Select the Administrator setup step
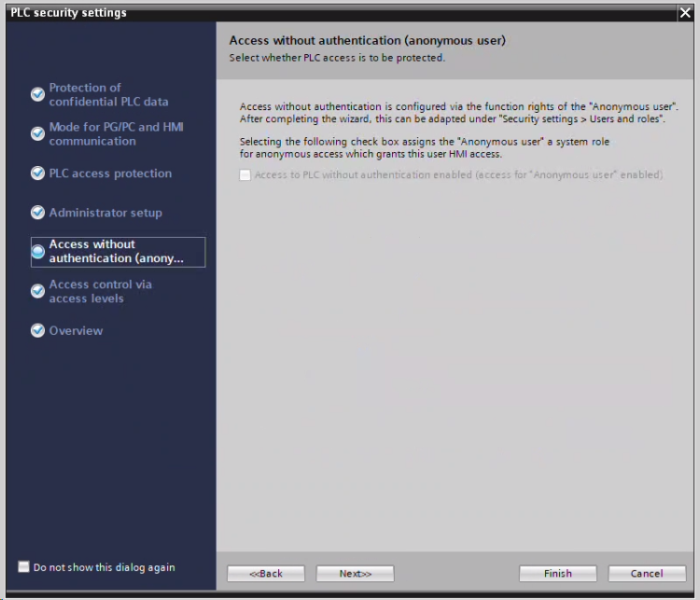The width and height of the screenshot is (700, 600). point(105,213)
